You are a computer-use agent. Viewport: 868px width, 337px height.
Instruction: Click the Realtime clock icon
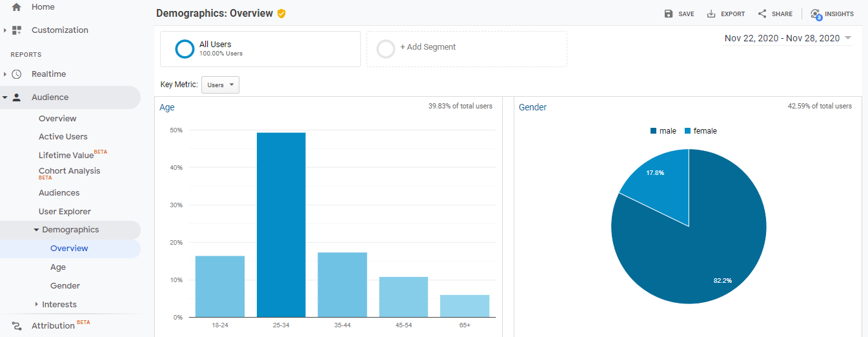pyautogui.click(x=17, y=74)
